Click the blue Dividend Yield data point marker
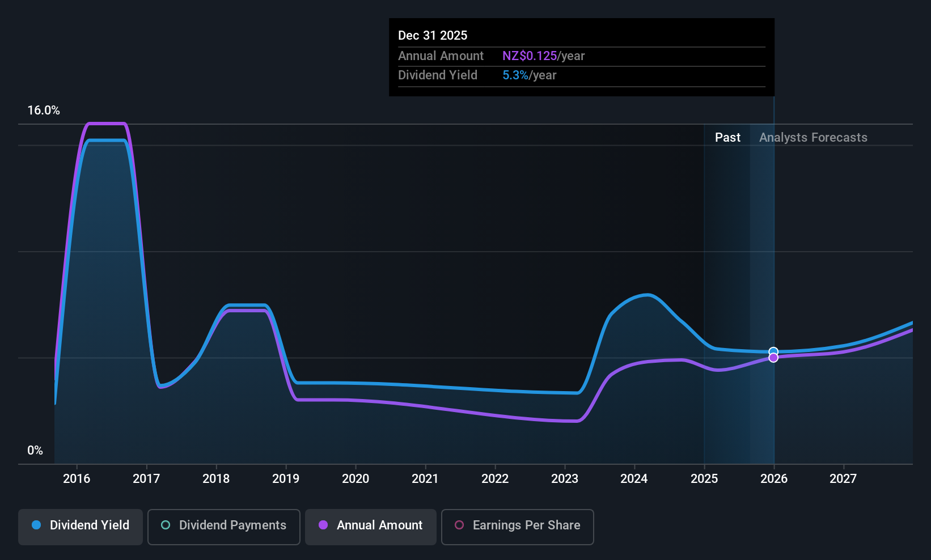 coord(773,351)
